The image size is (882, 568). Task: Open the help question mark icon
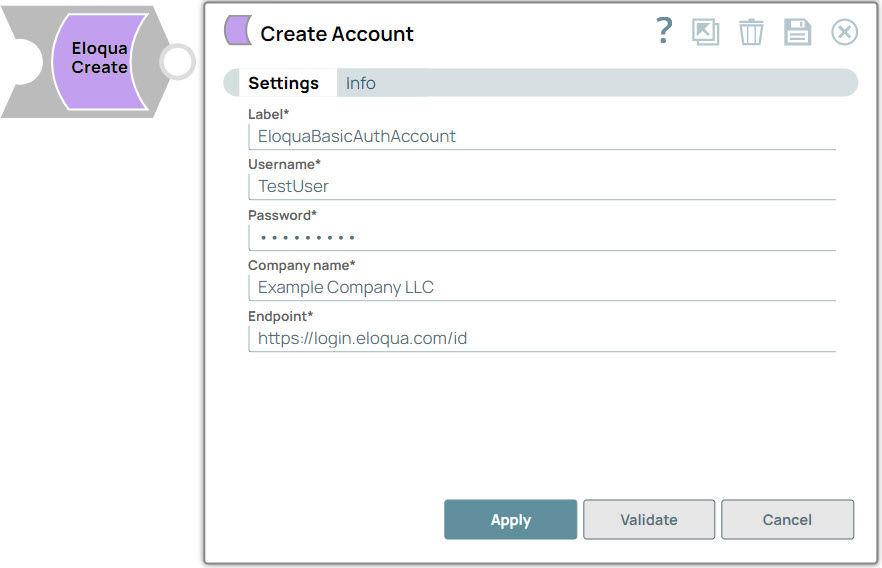pyautogui.click(x=664, y=30)
